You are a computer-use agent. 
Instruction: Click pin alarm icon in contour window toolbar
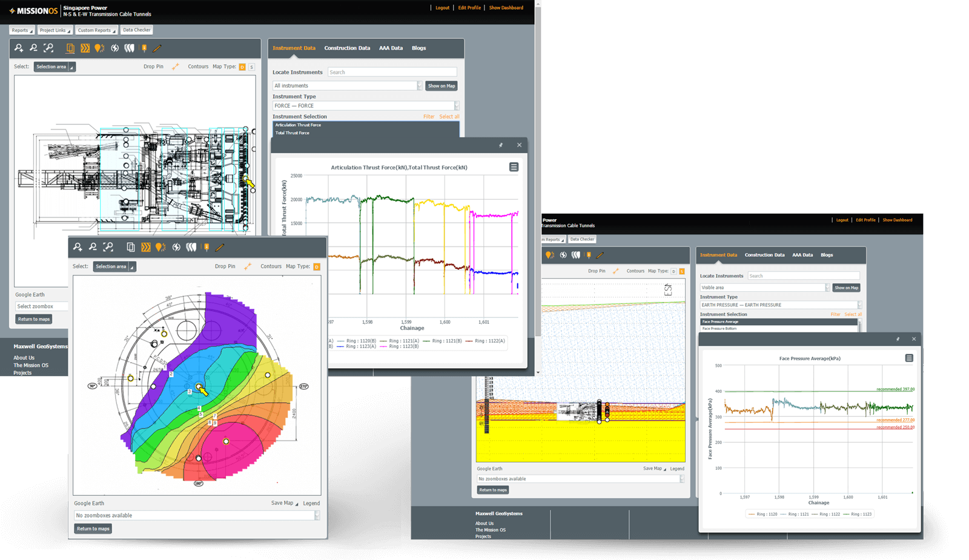pyautogui.click(x=160, y=247)
